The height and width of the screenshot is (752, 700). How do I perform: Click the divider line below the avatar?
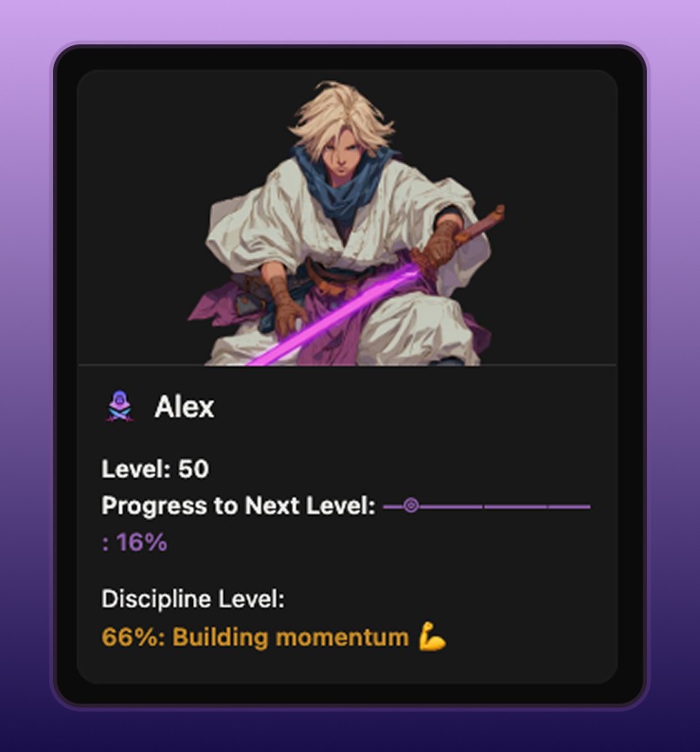click(x=347, y=365)
